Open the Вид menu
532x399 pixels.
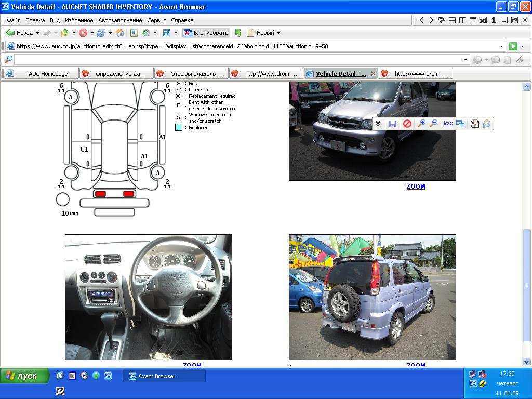(x=55, y=20)
